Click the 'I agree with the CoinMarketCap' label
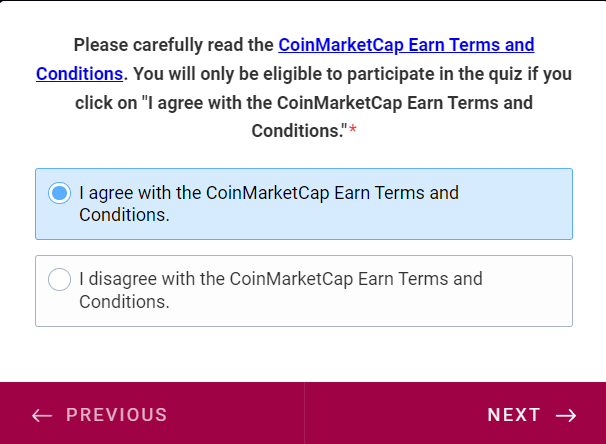The image size is (606, 444). point(268,192)
